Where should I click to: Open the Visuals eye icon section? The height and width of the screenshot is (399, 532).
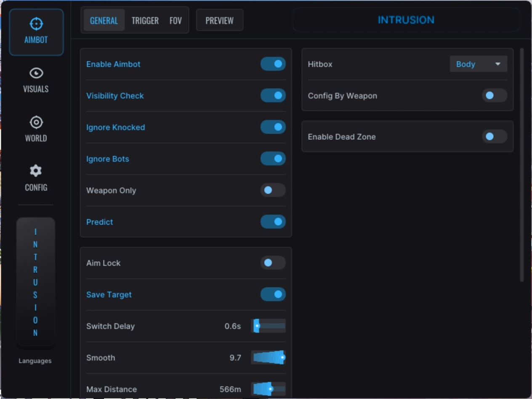(36, 80)
